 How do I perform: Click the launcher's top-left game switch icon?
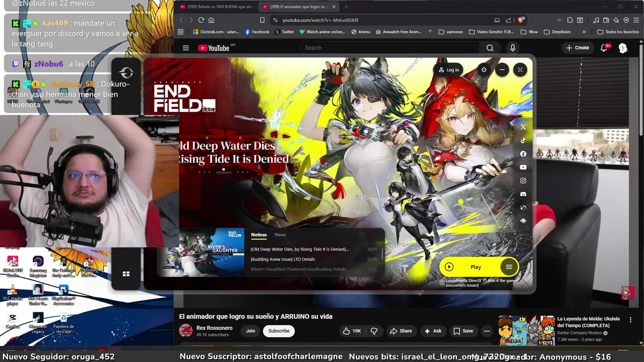tap(126, 73)
